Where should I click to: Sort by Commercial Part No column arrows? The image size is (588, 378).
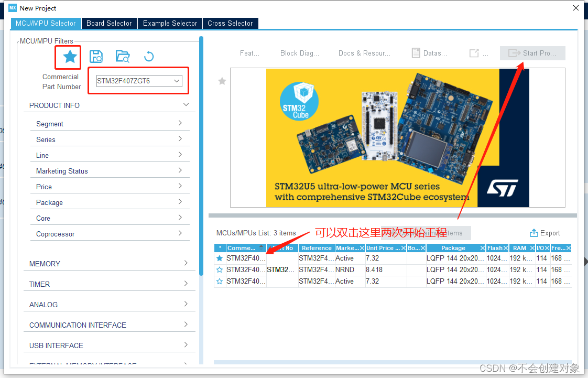262,248
